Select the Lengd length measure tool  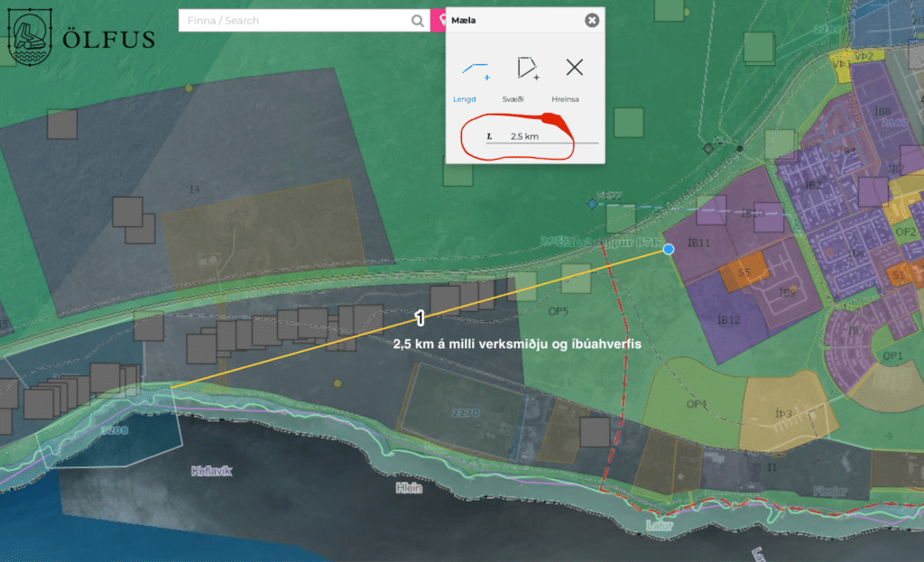475,69
